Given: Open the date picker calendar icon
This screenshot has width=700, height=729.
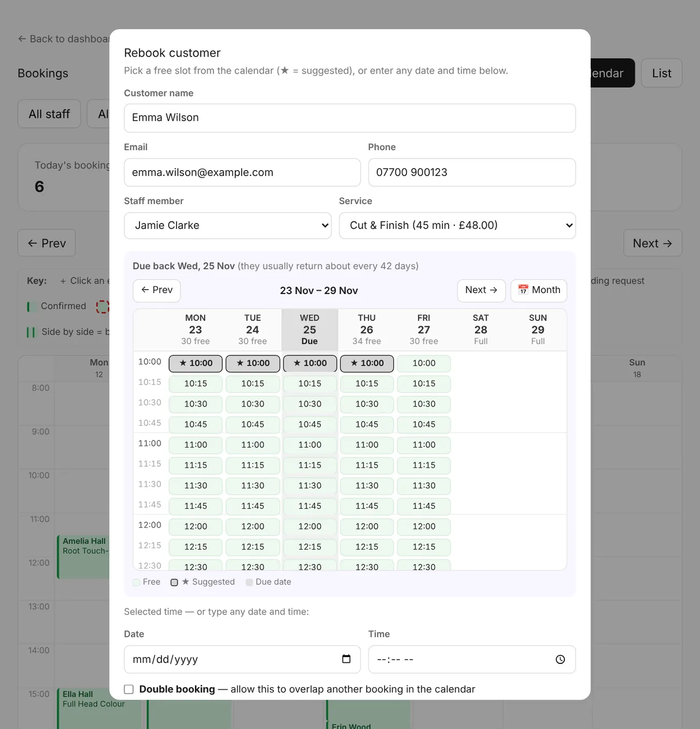Looking at the screenshot, I should click(x=346, y=659).
